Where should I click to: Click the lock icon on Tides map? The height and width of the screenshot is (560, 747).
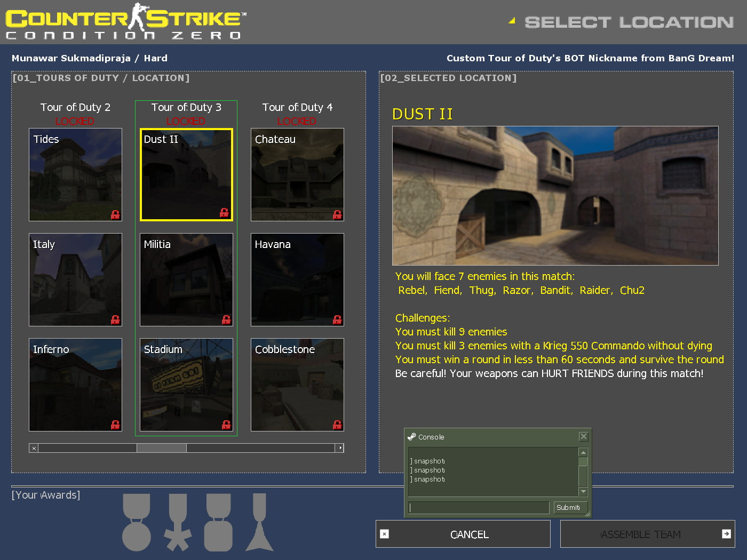(x=114, y=214)
